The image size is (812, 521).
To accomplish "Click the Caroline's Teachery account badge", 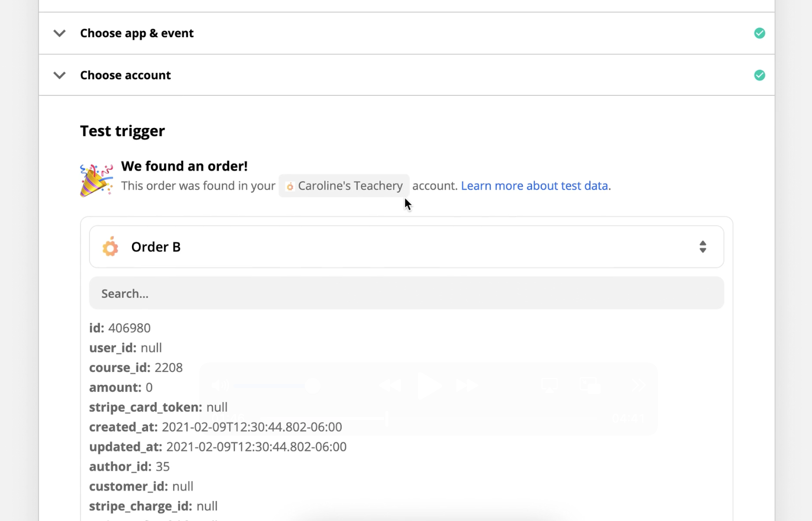I will click(344, 186).
